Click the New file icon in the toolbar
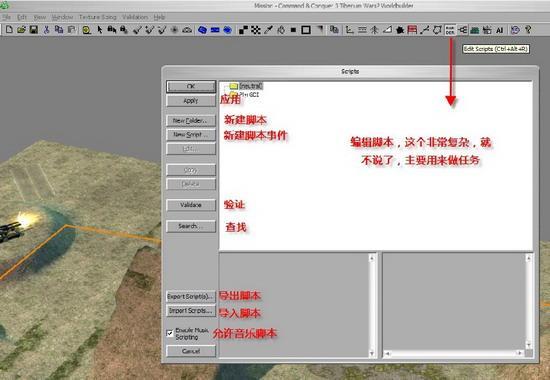Viewport: 550px width, 380px height. [9, 30]
